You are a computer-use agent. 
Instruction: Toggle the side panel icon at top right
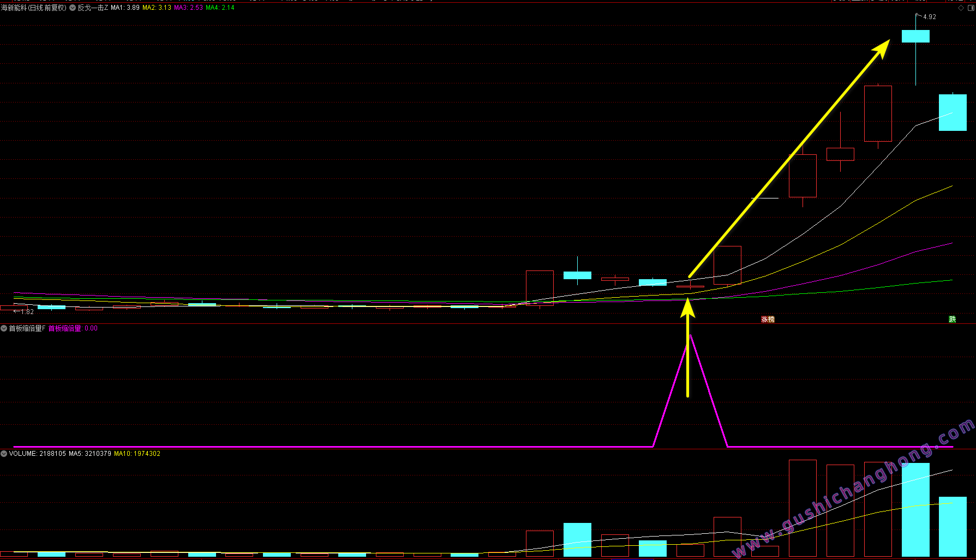click(x=971, y=8)
